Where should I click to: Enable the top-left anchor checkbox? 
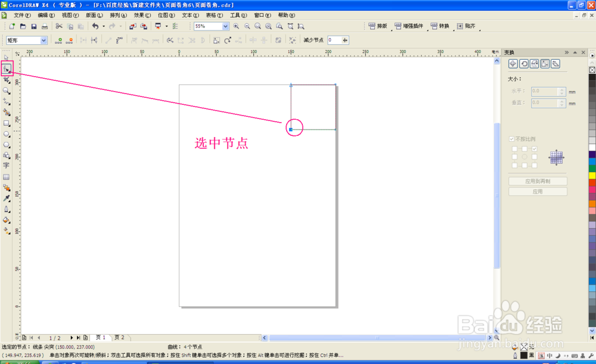point(514,148)
